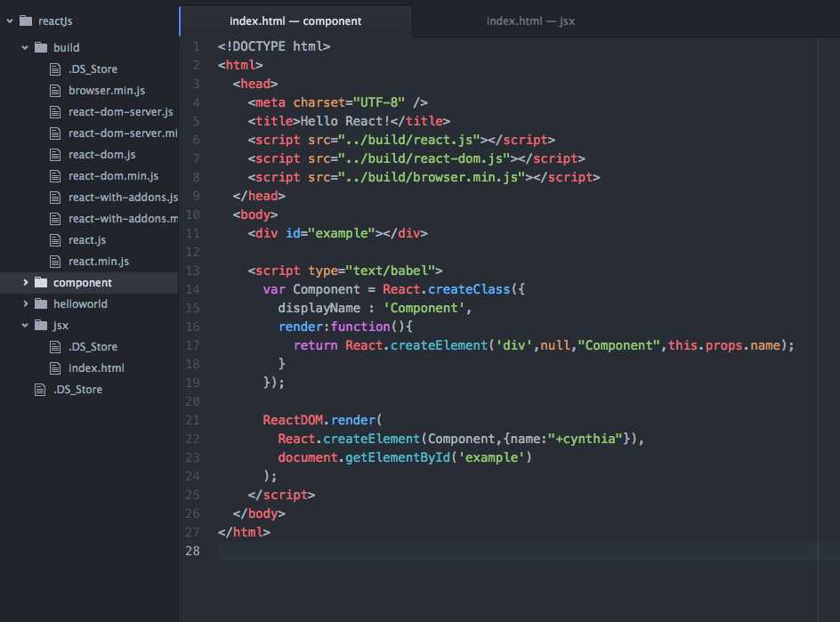Select the build folder label
The height and width of the screenshot is (622, 840).
[67, 48]
